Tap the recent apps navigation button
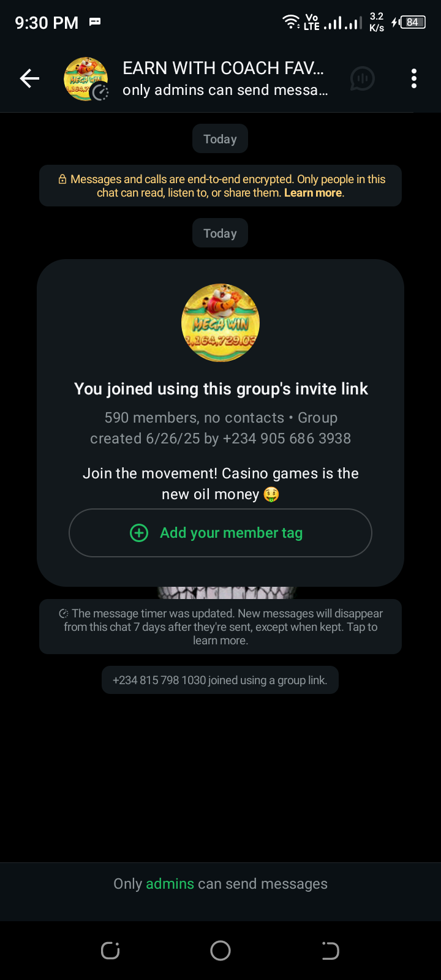Screen dimensions: 441x980 pos(110,951)
